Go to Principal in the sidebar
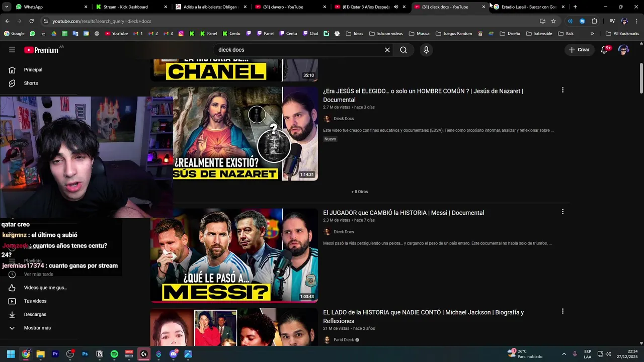644x362 pixels. (33, 70)
